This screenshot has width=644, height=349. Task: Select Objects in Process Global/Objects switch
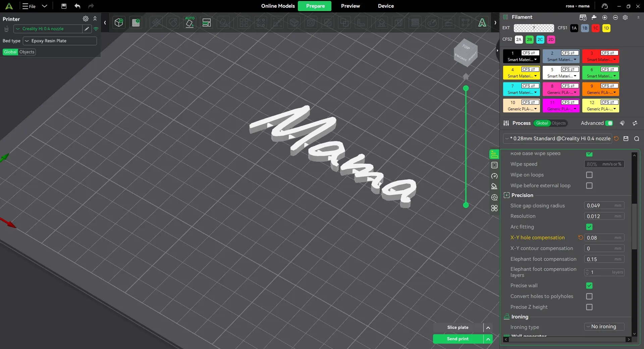point(558,123)
